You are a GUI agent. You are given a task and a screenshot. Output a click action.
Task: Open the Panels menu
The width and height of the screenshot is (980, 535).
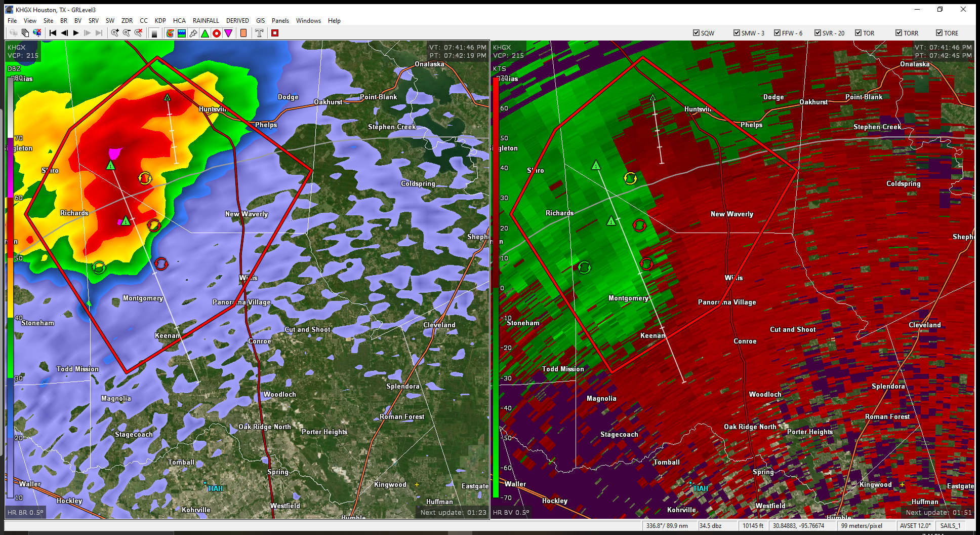click(x=280, y=21)
